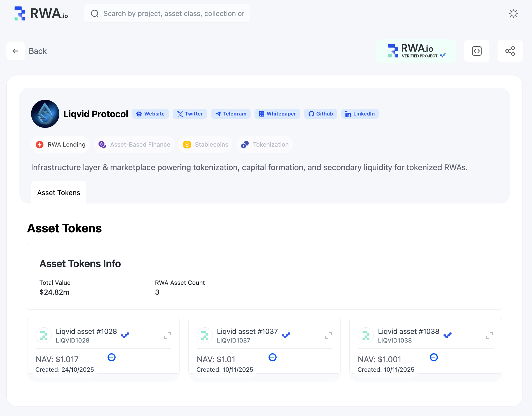Expand the Liqvid asset #1028 card
This screenshot has height=416, width=532.
(x=167, y=335)
